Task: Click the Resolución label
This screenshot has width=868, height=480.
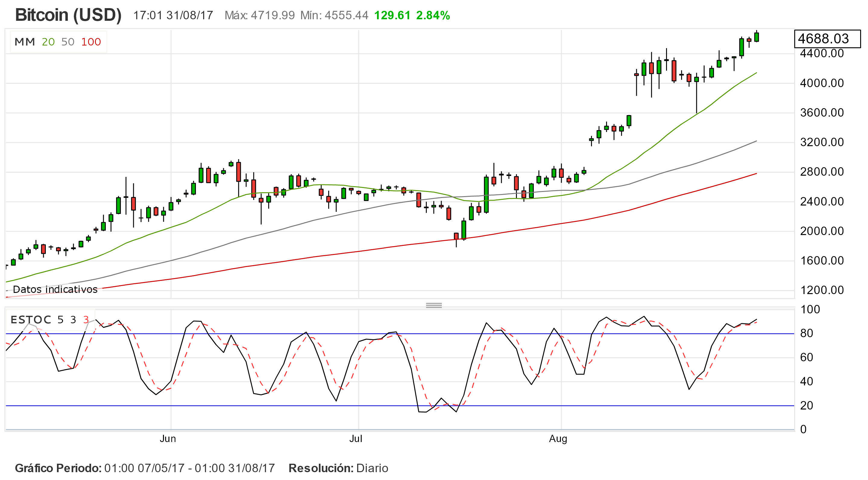Action: [321, 469]
